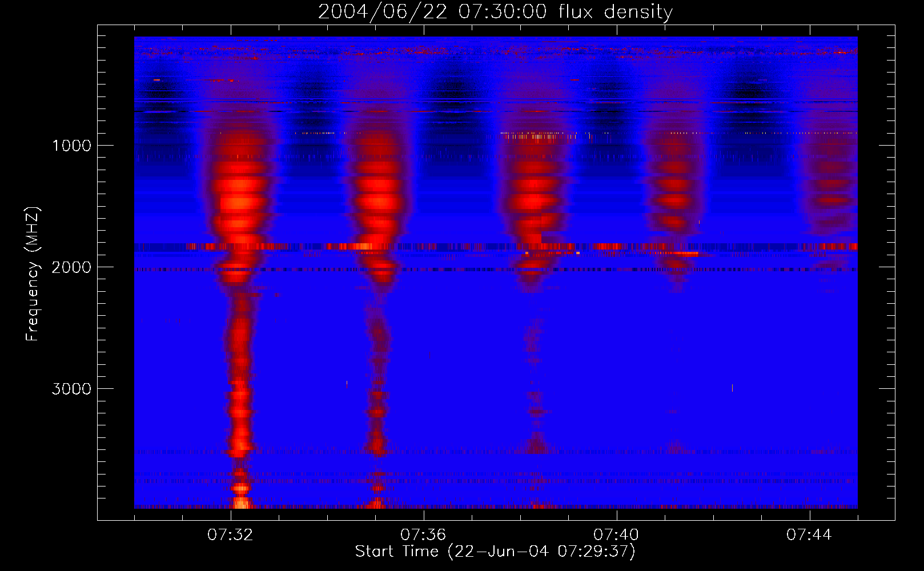924x571 pixels.
Task: Click the 07:44 time tick label
Action: 809,535
